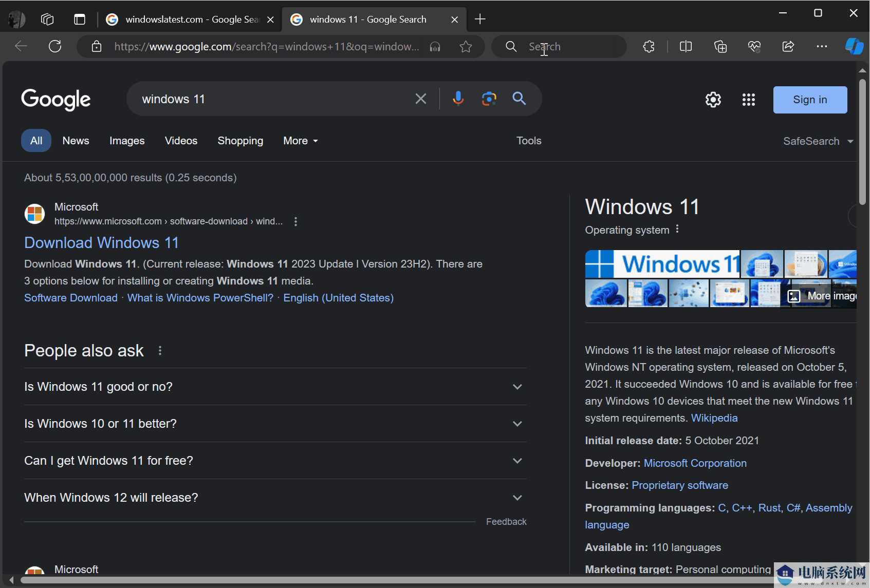Open the Download Windows 11 result
Screen dimensions: 870x588
(101, 242)
